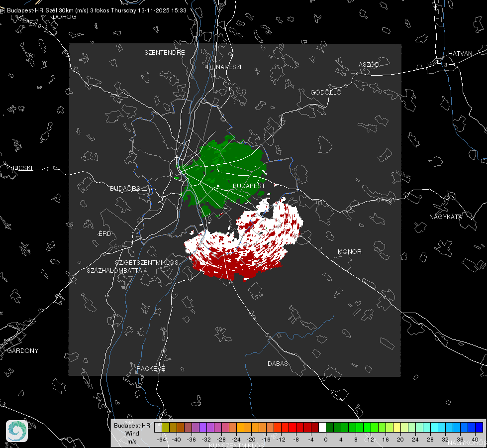Click the SZIGETSZENTMIKLÓS label on the map
Viewport: 487px width, 448px height.
[147, 263]
